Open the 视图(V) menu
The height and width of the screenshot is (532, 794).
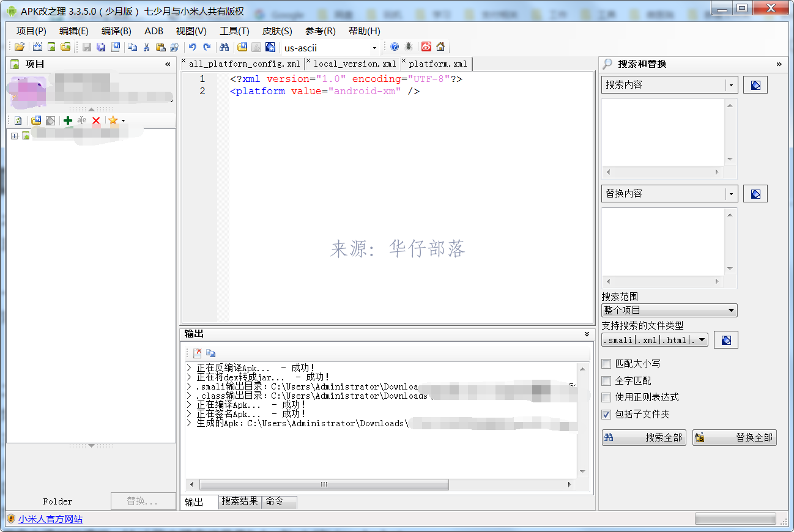point(191,31)
